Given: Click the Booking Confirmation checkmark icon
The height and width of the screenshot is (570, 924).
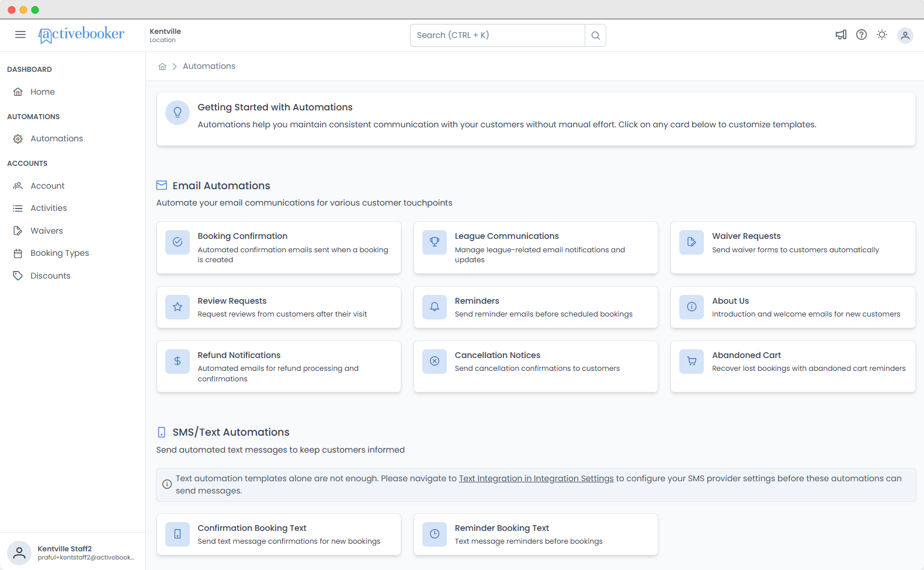Looking at the screenshot, I should click(x=178, y=242).
